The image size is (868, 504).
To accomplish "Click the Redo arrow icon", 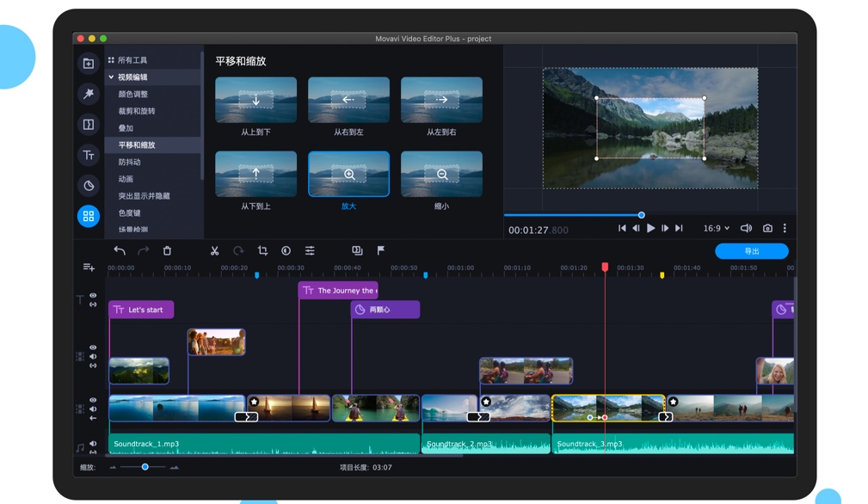I will point(145,251).
